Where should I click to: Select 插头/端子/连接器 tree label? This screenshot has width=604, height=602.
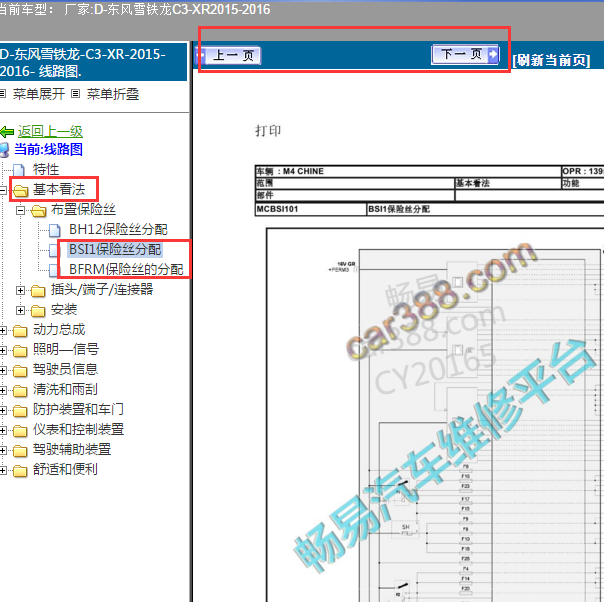(x=102, y=289)
